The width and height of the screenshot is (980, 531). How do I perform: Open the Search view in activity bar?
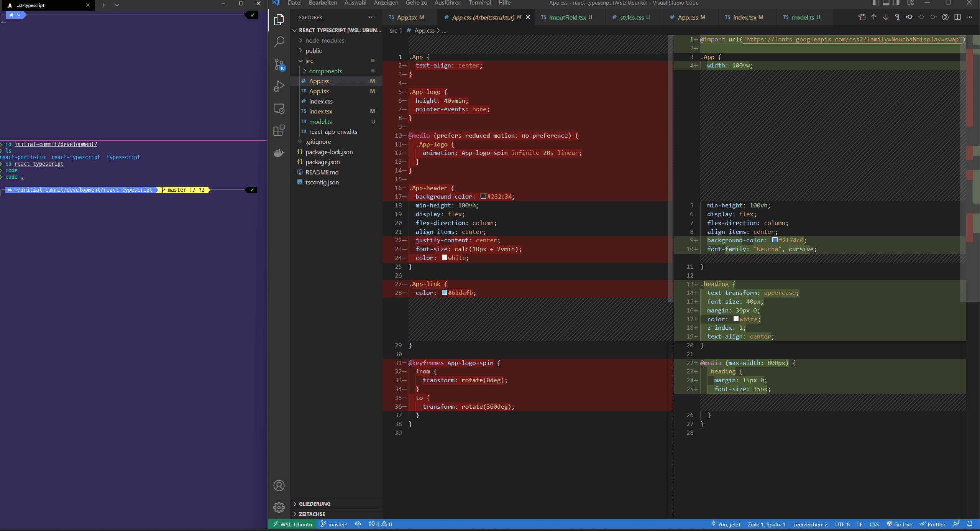click(x=279, y=41)
